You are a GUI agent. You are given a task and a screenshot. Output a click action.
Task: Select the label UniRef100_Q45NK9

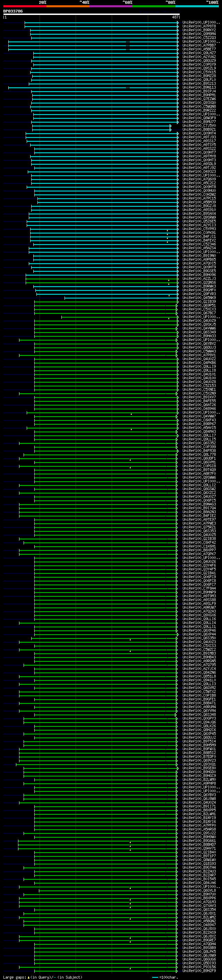(x=199, y=298)
